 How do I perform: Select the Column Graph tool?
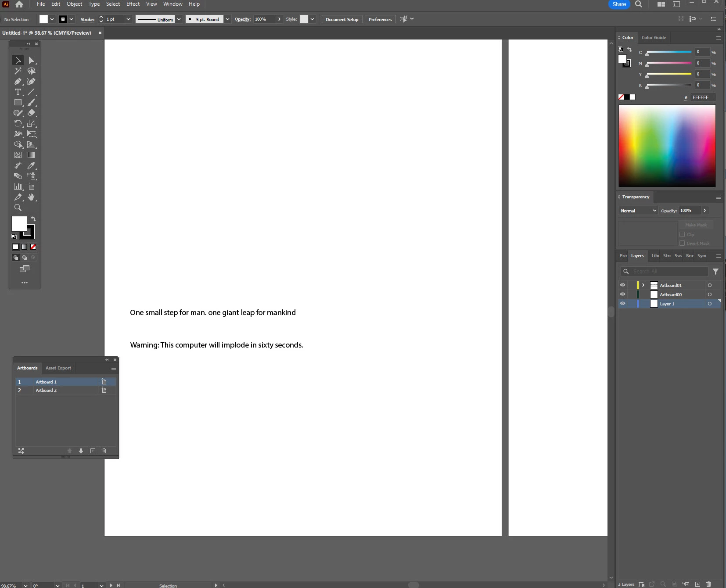click(18, 186)
